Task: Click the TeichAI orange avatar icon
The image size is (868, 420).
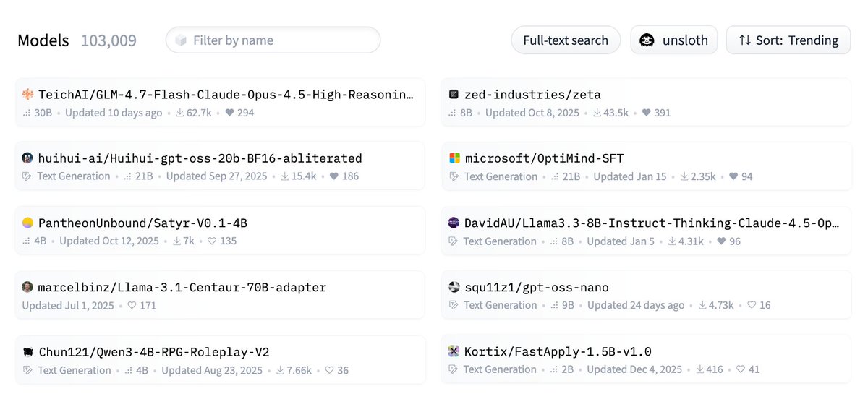Action: point(27,94)
